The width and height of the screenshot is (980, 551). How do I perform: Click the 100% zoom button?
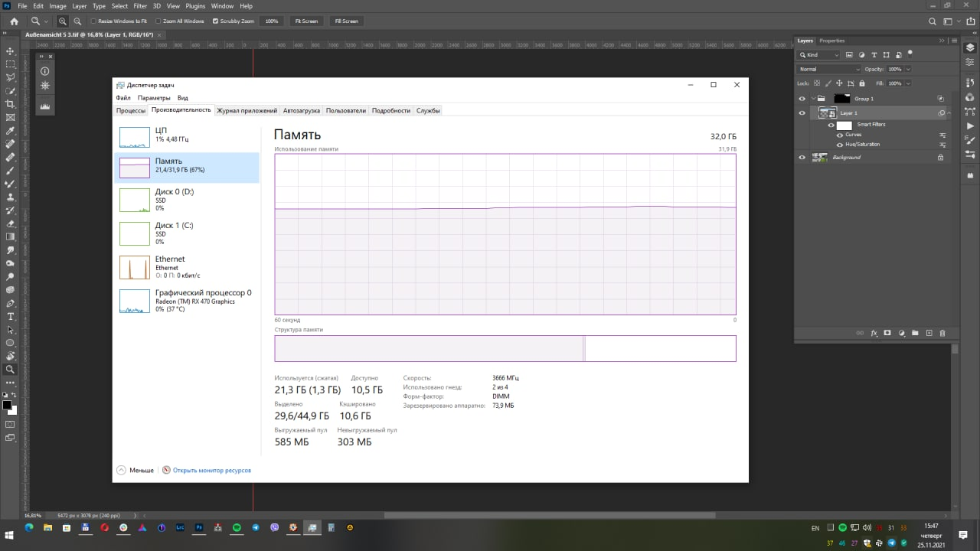coord(272,21)
